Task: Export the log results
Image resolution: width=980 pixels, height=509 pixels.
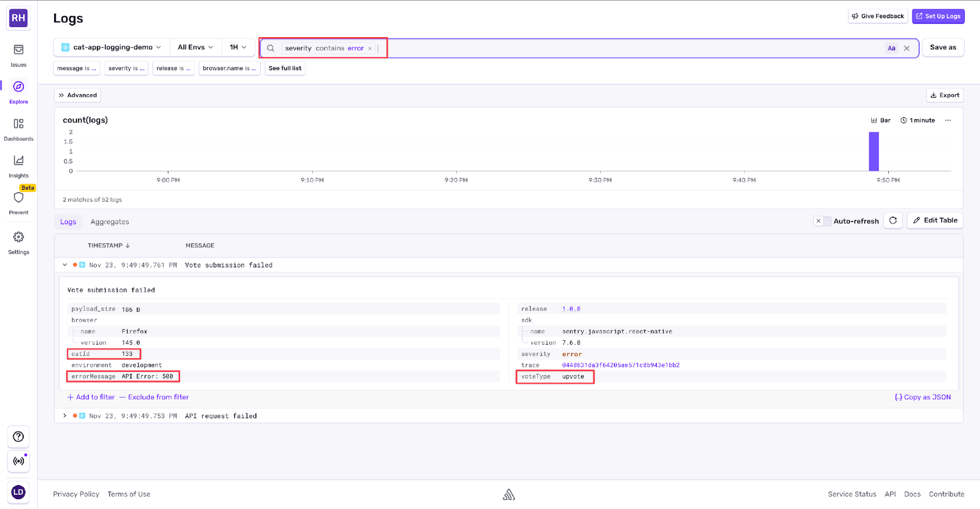Action: (x=945, y=95)
